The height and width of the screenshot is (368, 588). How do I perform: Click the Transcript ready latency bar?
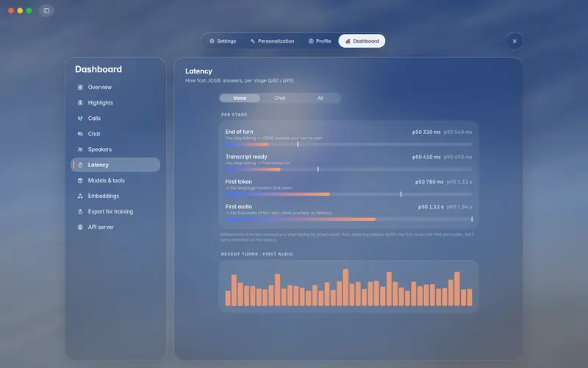pos(348,169)
